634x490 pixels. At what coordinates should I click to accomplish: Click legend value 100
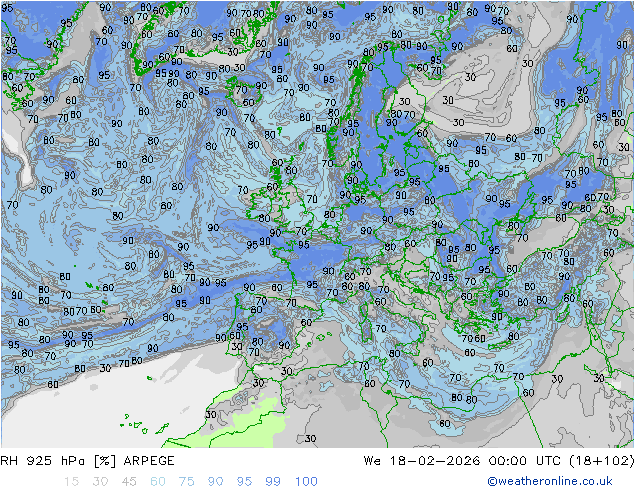point(306,482)
